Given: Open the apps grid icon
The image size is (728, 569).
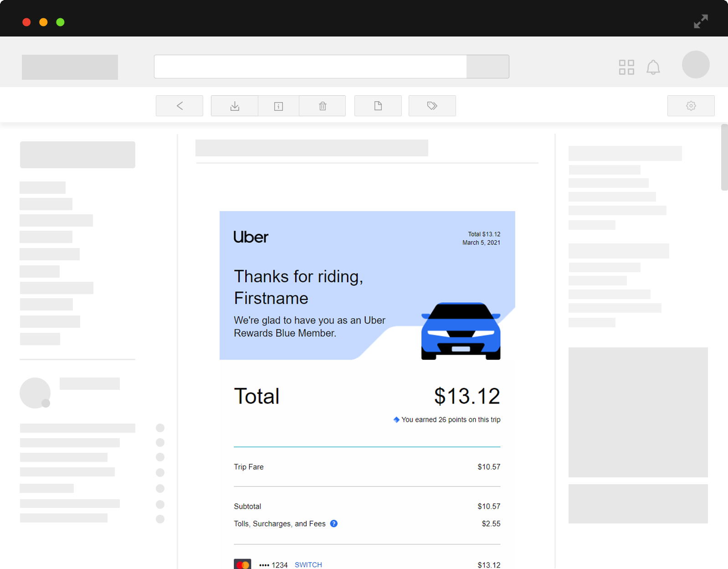Looking at the screenshot, I should (626, 67).
